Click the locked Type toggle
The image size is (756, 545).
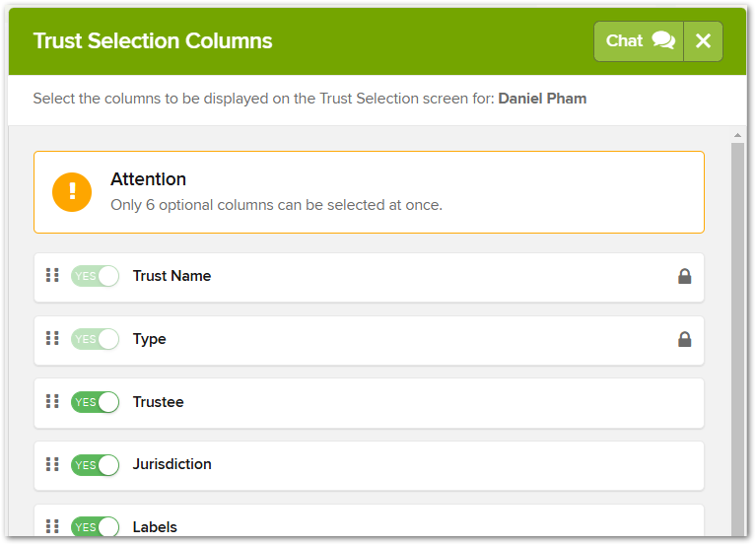[x=95, y=339]
